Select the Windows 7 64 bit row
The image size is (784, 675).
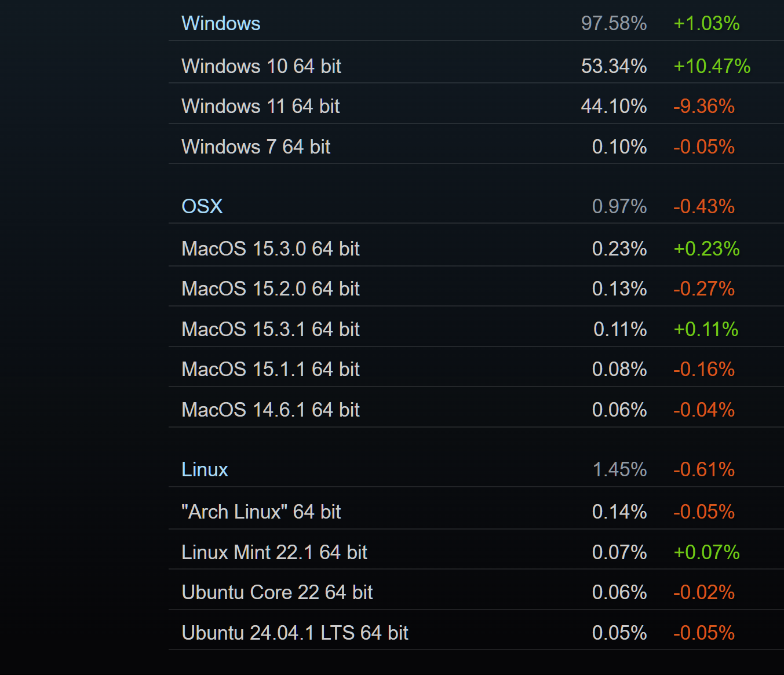tap(256, 147)
